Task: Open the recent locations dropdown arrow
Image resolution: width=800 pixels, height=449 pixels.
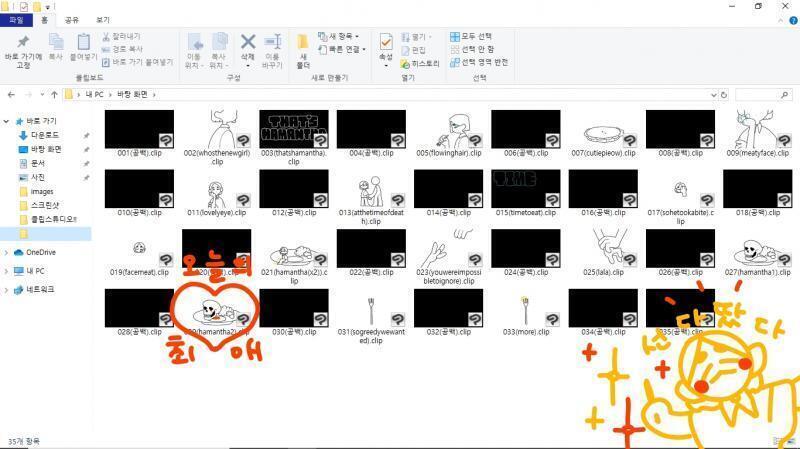Action: (x=42, y=95)
